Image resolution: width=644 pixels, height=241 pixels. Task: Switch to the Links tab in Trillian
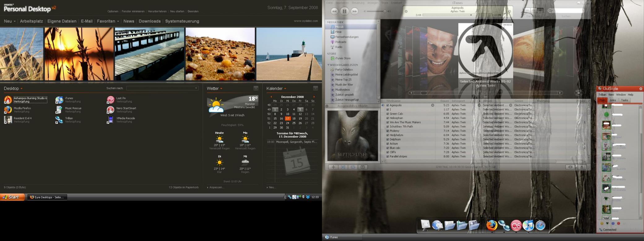click(x=613, y=100)
